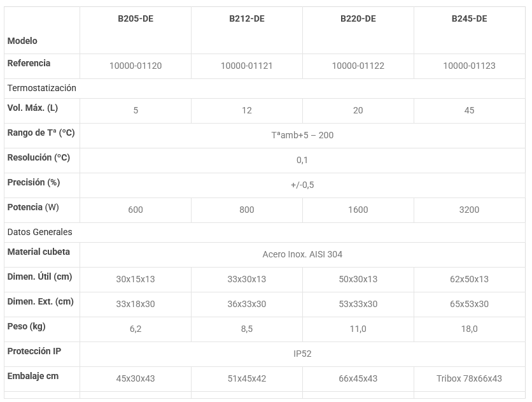
Task: Click reference number 10000-01120
Action: pyautogui.click(x=136, y=66)
